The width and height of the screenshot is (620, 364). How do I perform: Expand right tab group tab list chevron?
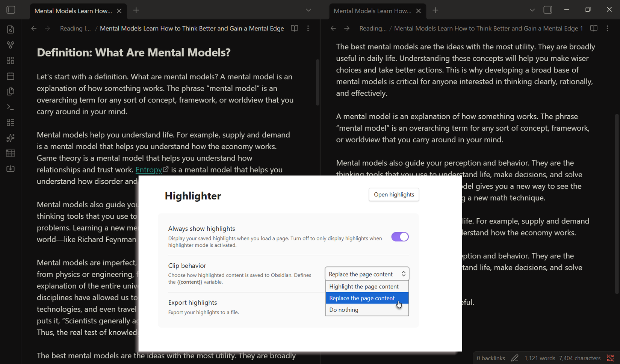click(x=532, y=11)
